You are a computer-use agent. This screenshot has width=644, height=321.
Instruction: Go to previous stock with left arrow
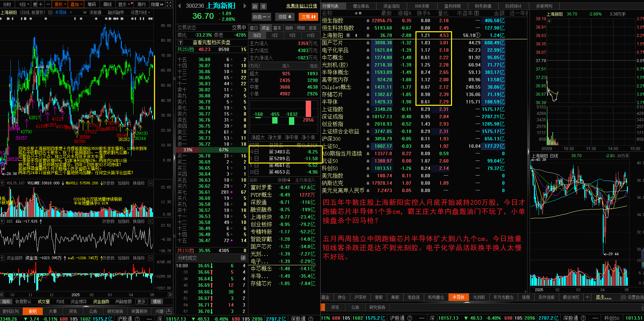pyautogui.click(x=179, y=6)
